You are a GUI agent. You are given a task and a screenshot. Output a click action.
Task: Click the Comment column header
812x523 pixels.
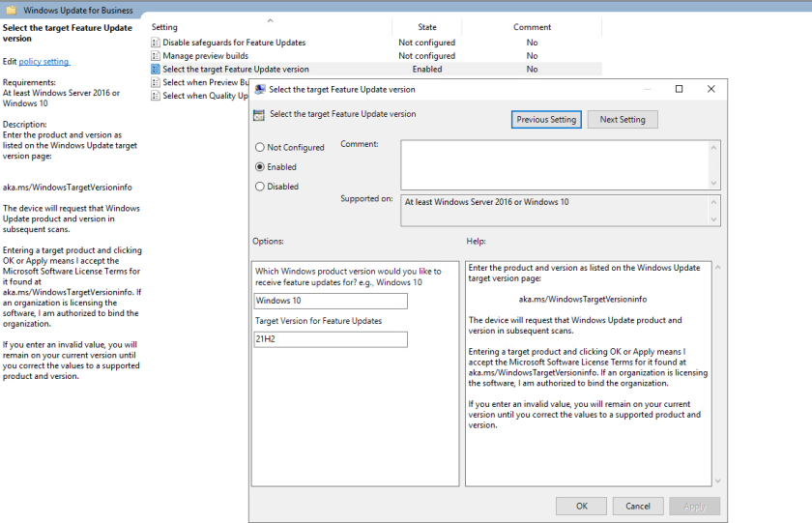click(532, 27)
